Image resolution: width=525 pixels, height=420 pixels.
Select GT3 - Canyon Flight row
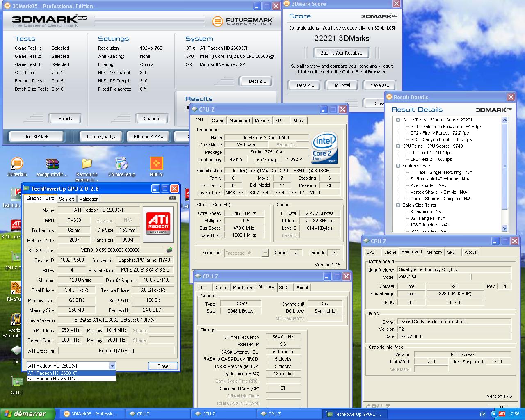pyautogui.click(x=441, y=139)
